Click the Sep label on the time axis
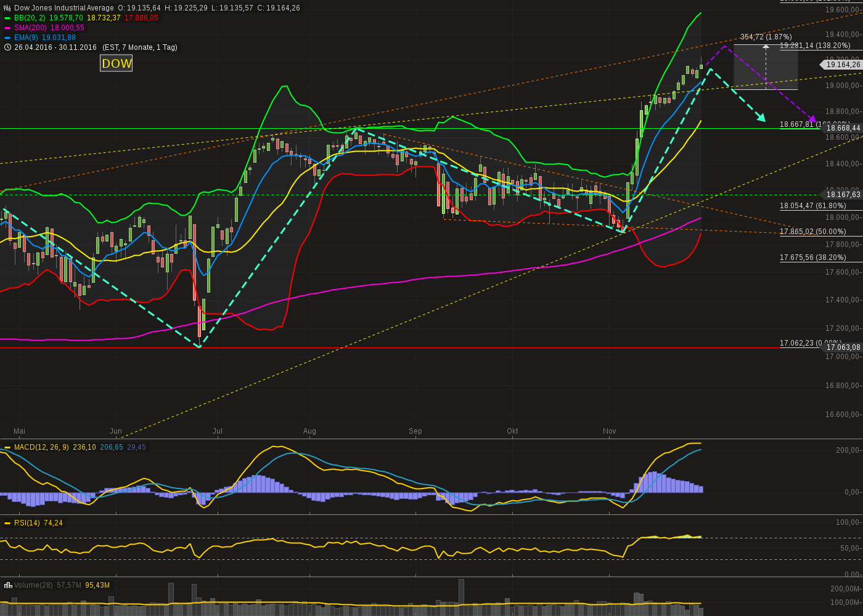The width and height of the screenshot is (863, 616). coord(415,431)
